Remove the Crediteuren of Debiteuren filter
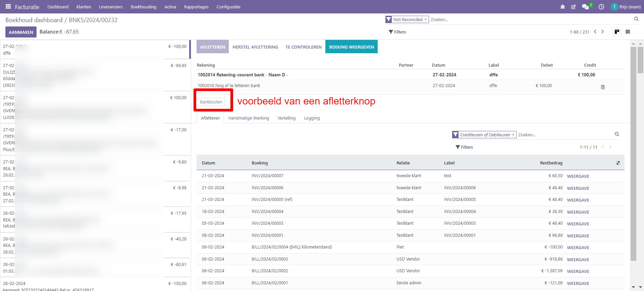 pyautogui.click(x=513, y=135)
